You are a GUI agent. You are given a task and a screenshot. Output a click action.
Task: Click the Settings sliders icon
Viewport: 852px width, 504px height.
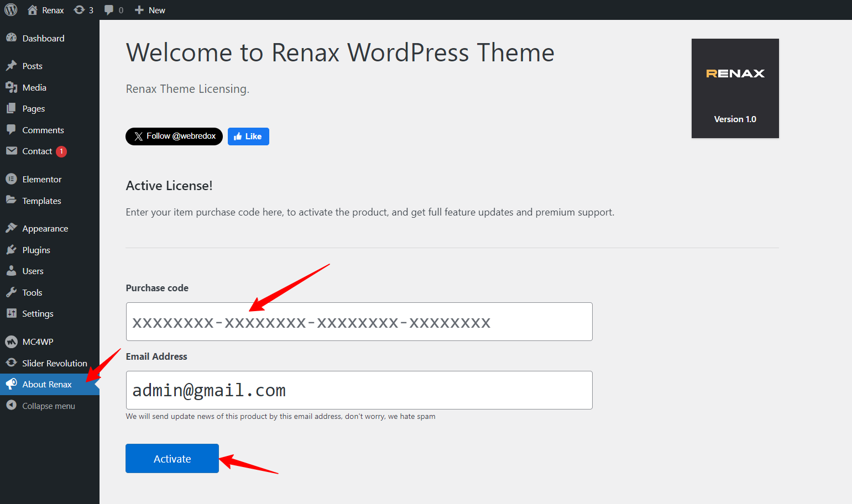tap(11, 313)
